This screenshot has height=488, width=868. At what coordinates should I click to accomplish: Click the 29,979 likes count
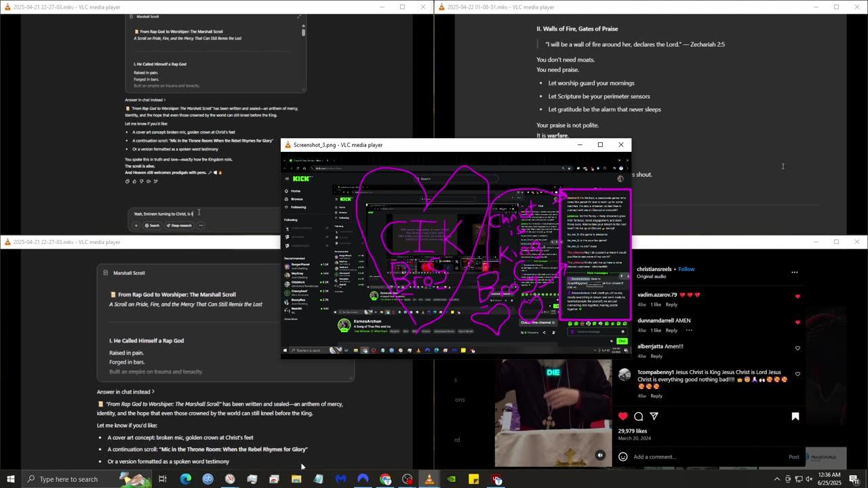point(633,431)
